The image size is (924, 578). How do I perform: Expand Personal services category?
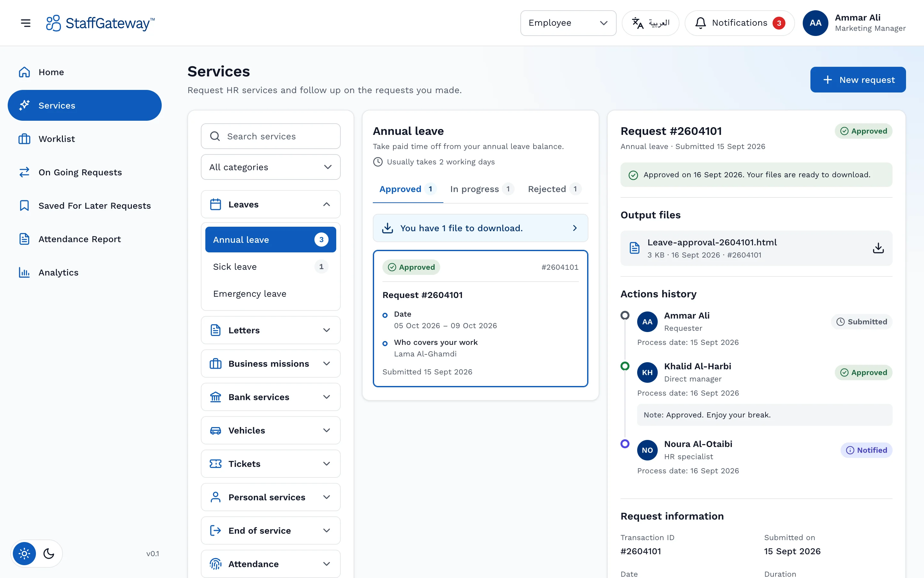tap(270, 497)
